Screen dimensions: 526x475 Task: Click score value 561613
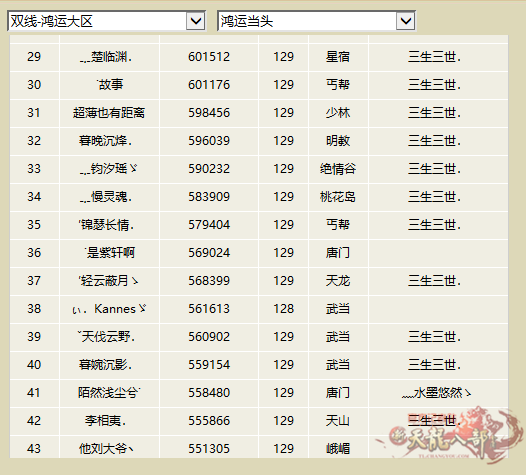tap(209, 309)
